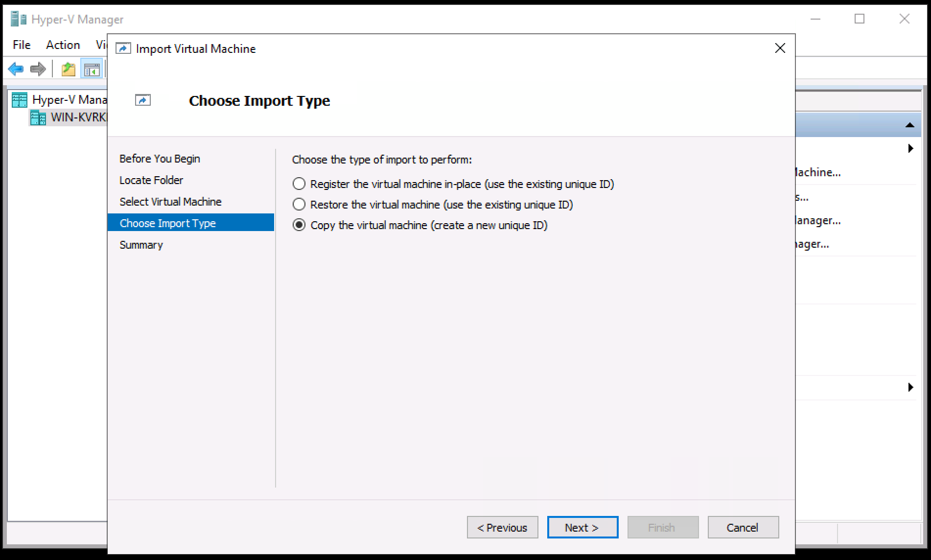This screenshot has height=560, width=931.
Task: Collapse the Actions pane header section
Action: click(x=910, y=124)
